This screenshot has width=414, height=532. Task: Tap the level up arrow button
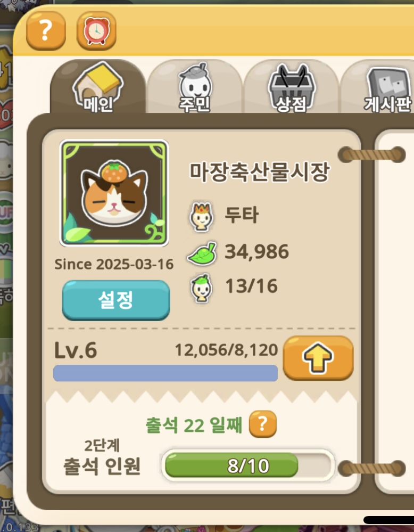point(318,358)
